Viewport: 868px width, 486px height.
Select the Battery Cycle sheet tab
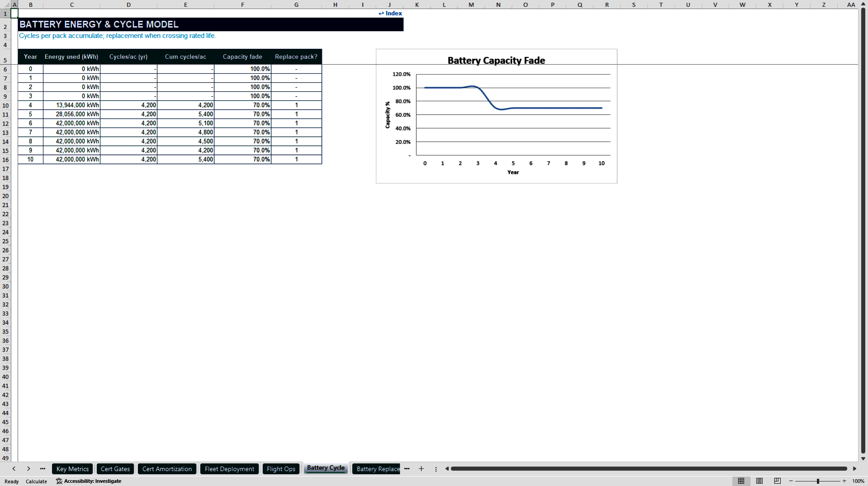tap(325, 468)
